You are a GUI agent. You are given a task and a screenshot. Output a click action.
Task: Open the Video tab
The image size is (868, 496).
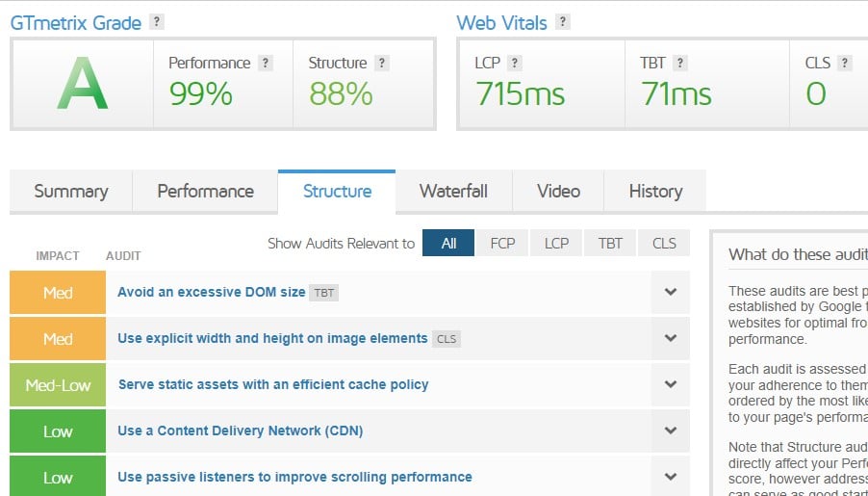pyautogui.click(x=558, y=192)
